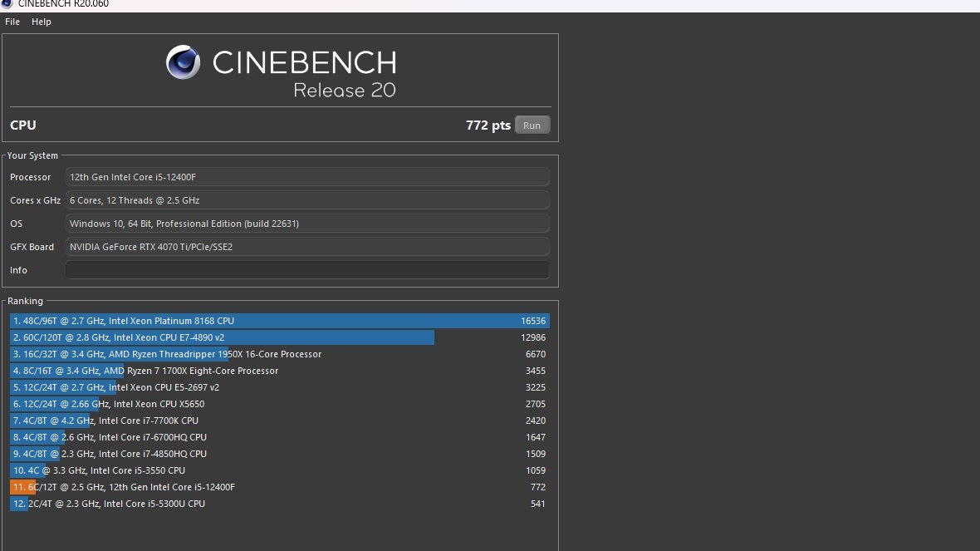The width and height of the screenshot is (980, 551).
Task: Select the Ryzen 7 1700X ranking row
Action: [279, 371]
